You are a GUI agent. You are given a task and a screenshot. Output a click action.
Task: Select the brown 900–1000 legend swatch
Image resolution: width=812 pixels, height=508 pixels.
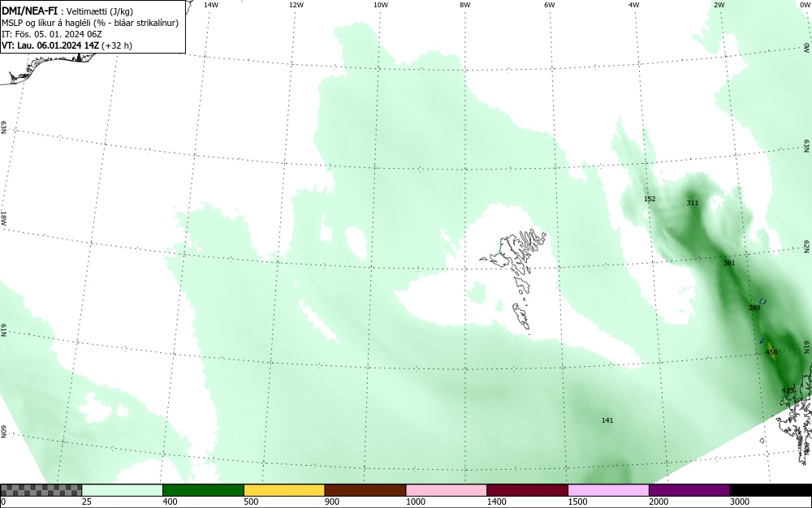coord(365,490)
